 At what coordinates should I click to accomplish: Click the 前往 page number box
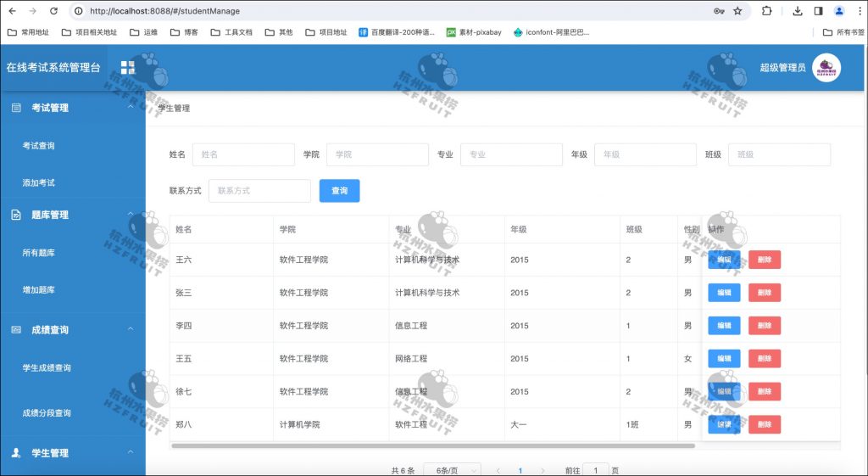(x=596, y=470)
